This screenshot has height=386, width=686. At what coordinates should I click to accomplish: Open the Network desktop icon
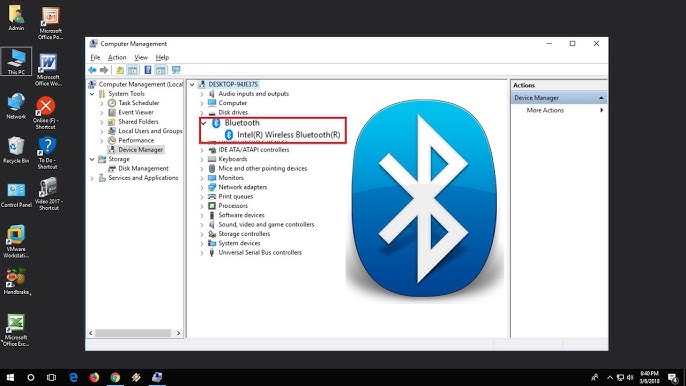click(16, 106)
